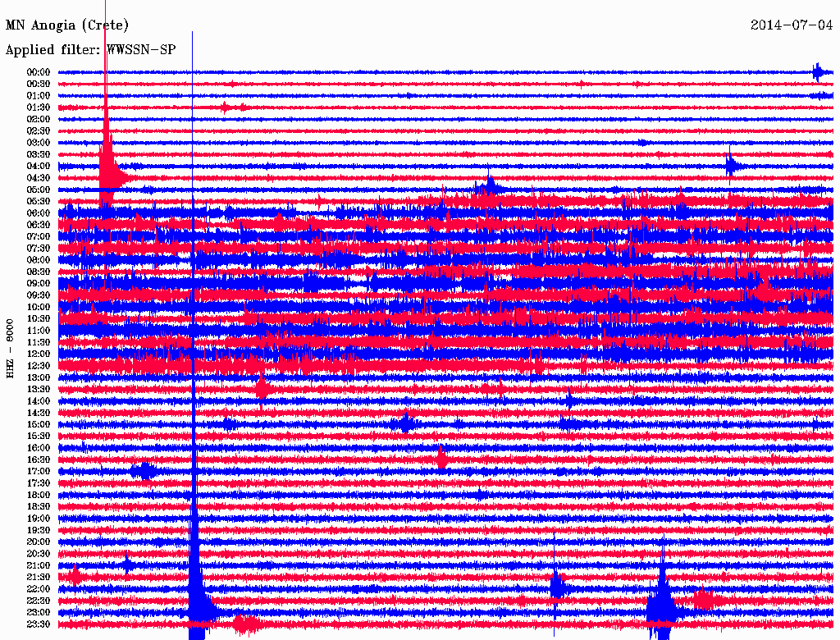Image resolution: width=840 pixels, height=640 pixels.
Task: Select the 01:30 time label
Action: pyautogui.click(x=39, y=107)
